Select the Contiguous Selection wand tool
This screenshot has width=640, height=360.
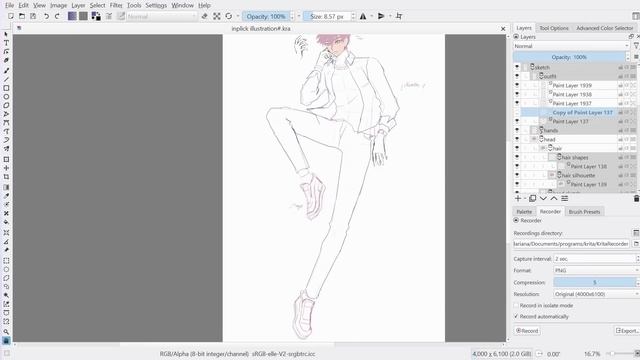point(6,296)
